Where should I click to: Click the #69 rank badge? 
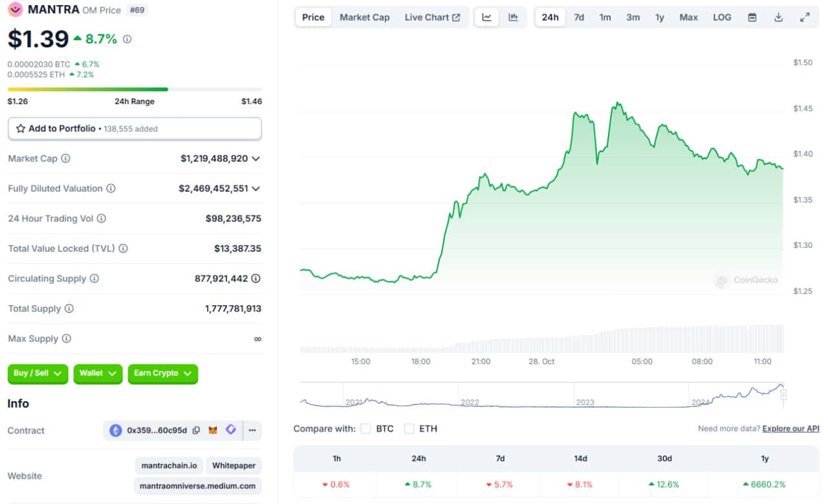tap(136, 10)
